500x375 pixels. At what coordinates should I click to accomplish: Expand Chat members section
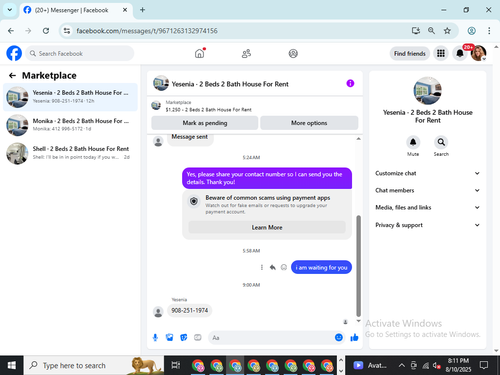[427, 190]
